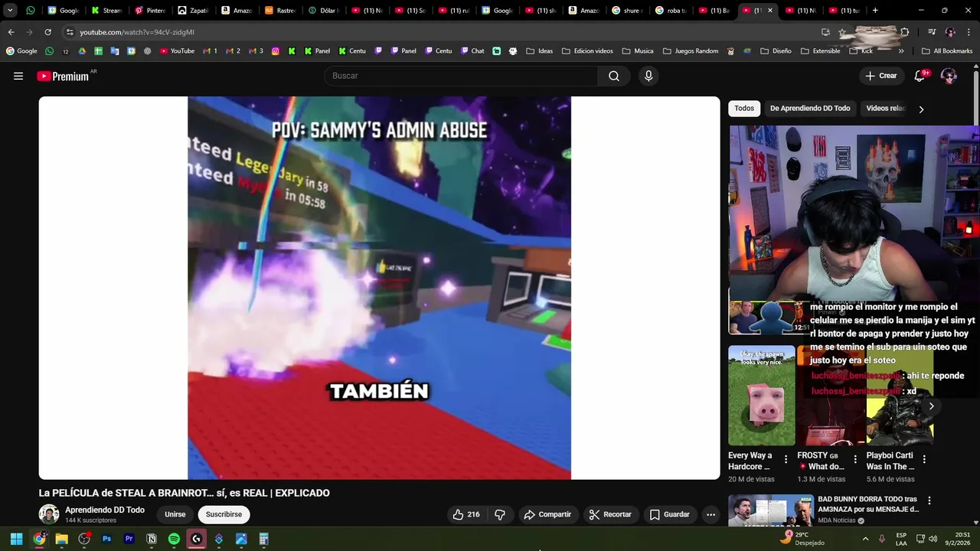Show hidden system tray icons chevron
This screenshot has width=980, height=551.
point(866,539)
